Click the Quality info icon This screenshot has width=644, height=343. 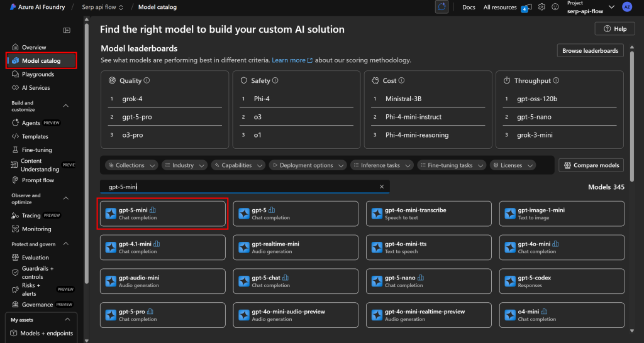(x=147, y=80)
